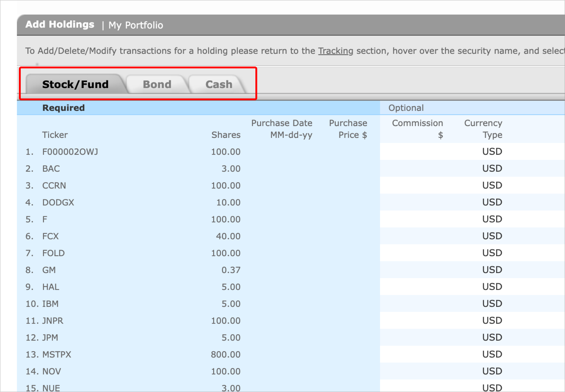
Task: Click the Required section label
Action: [x=64, y=108]
